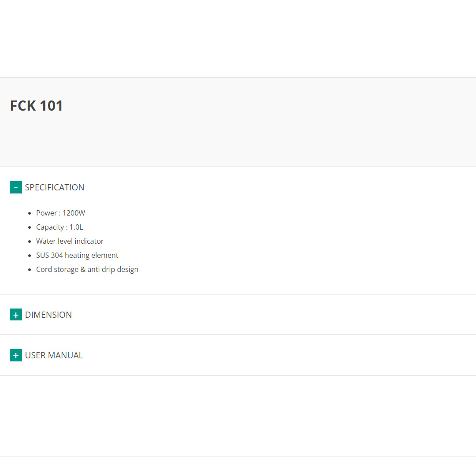Image resolution: width=476 pixels, height=476 pixels.
Task: Click the SUS 304 heating element text
Action: (77, 255)
